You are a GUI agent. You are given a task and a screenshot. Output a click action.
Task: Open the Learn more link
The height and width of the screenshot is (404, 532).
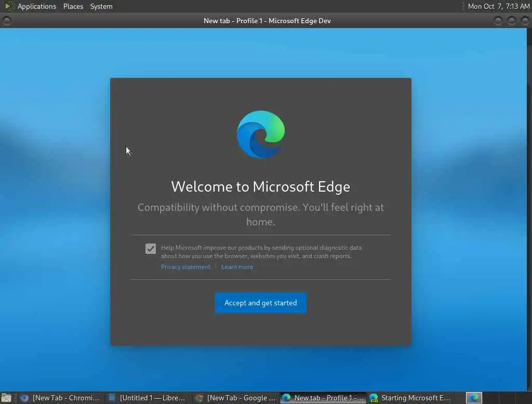(237, 267)
